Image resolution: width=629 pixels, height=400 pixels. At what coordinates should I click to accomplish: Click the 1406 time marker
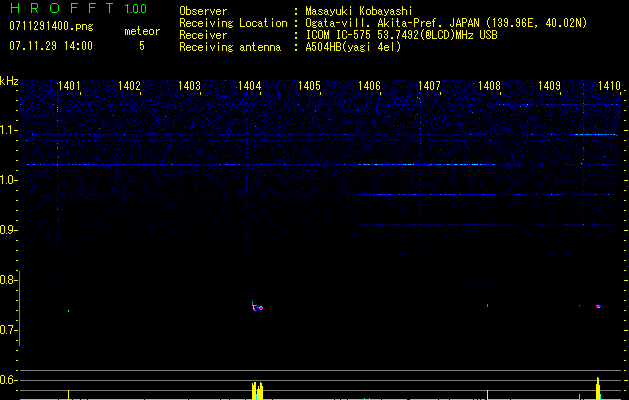[x=369, y=86]
